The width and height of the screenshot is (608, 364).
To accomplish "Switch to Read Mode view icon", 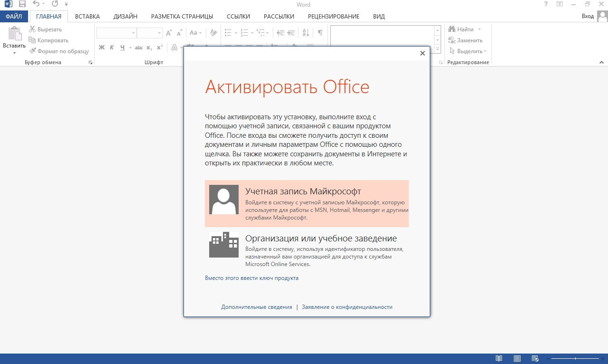I will tap(499, 359).
